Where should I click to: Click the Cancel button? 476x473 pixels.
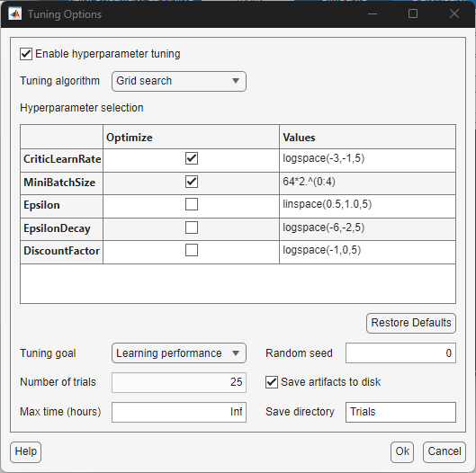click(445, 452)
